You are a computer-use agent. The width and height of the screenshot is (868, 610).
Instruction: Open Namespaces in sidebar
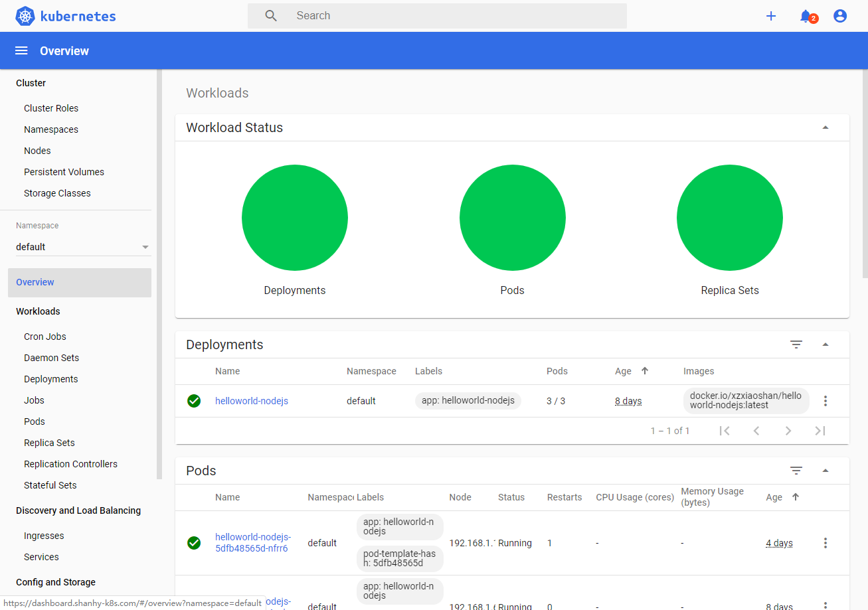(51, 129)
